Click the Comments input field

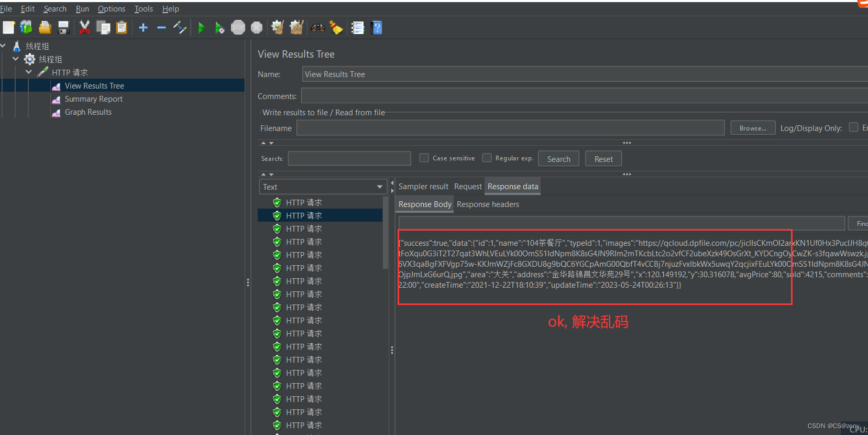(585, 96)
